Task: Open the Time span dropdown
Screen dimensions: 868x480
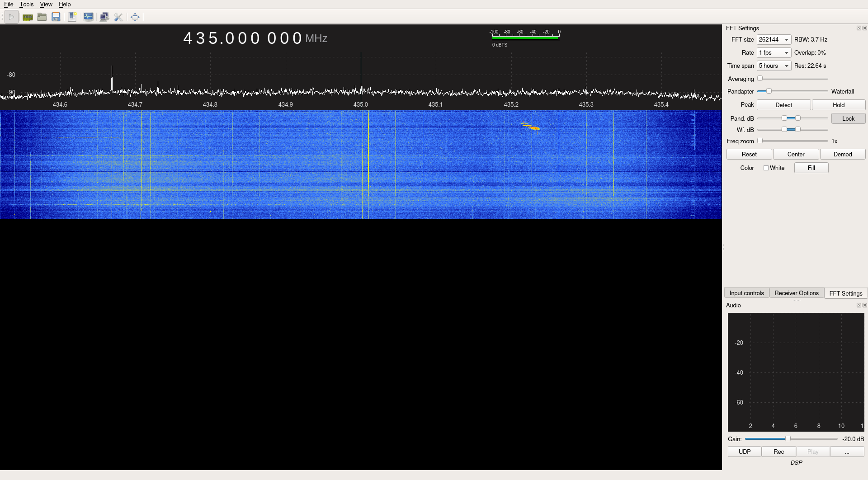Action: [774, 66]
